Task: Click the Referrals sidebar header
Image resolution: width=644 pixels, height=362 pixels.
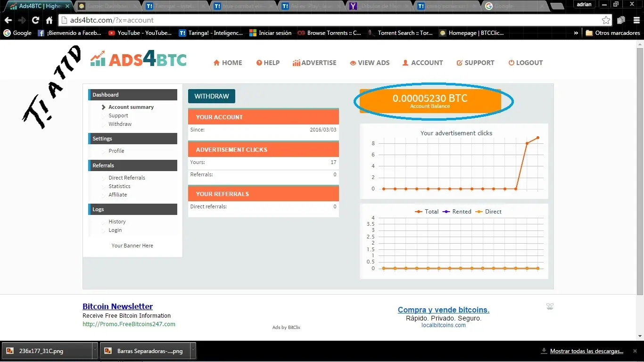Action: click(132, 165)
